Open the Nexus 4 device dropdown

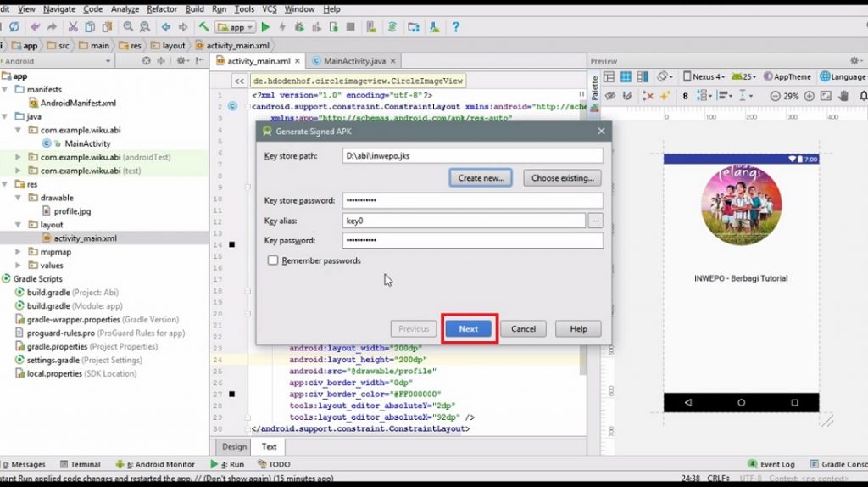coord(704,76)
